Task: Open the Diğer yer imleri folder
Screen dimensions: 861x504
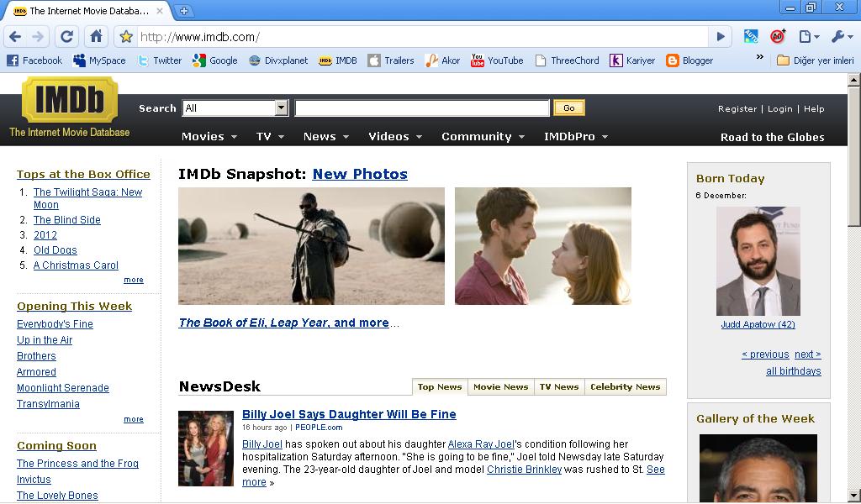Action: (x=816, y=60)
